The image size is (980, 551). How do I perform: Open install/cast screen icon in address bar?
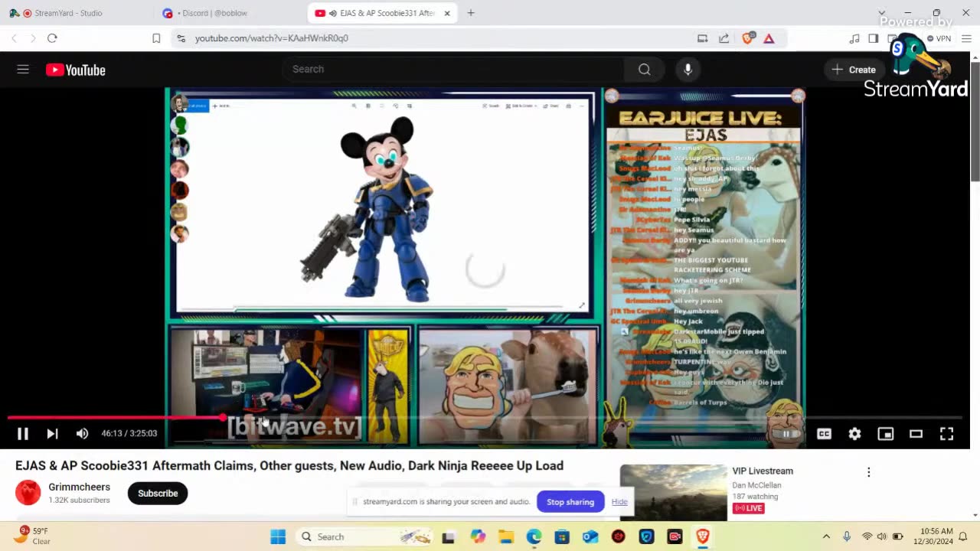702,38
